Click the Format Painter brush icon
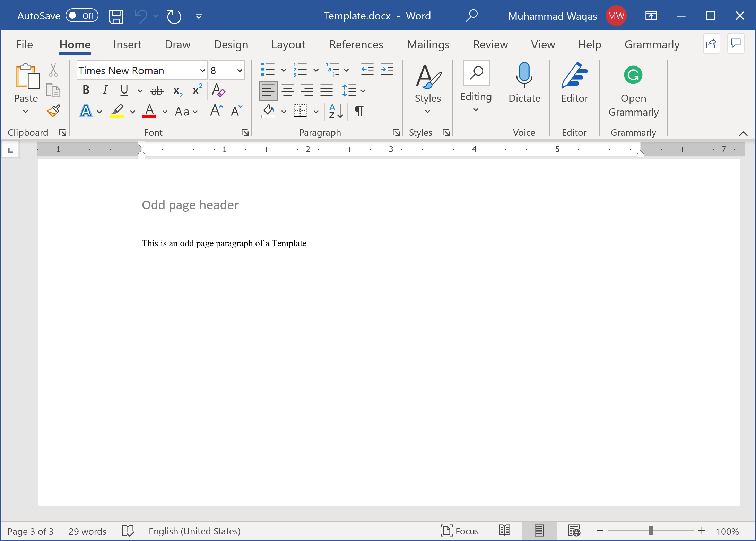 (54, 111)
